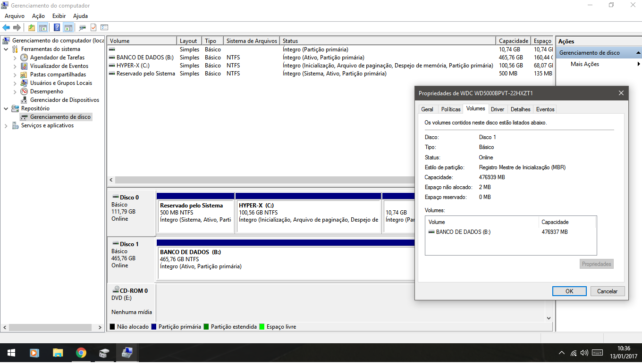Collapse the Ferramentas do sistema node

click(x=6, y=49)
